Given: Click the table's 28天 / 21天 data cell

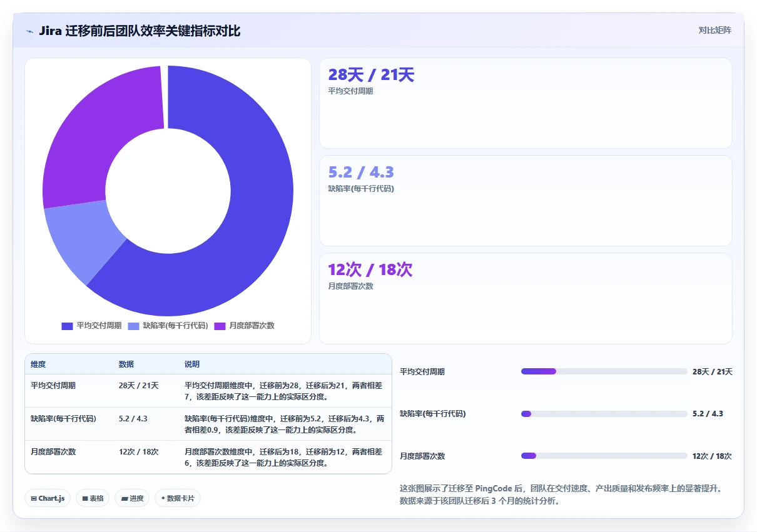Looking at the screenshot, I should pyautogui.click(x=139, y=386).
